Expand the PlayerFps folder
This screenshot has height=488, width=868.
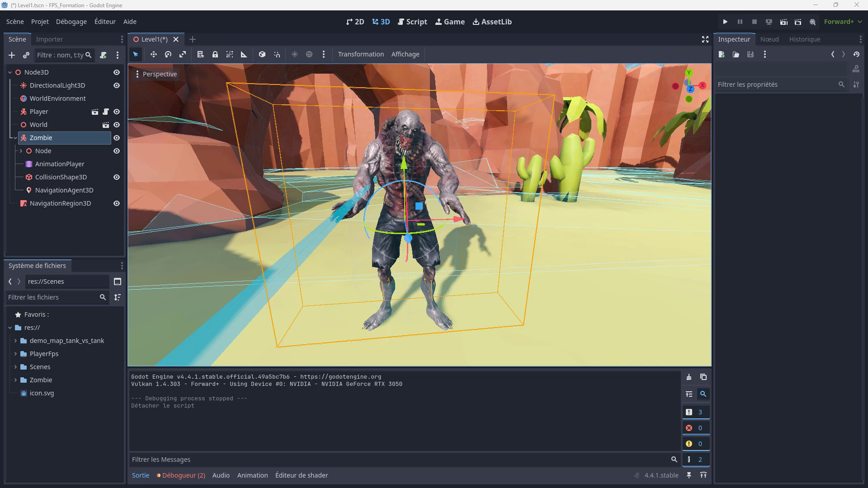point(15,354)
